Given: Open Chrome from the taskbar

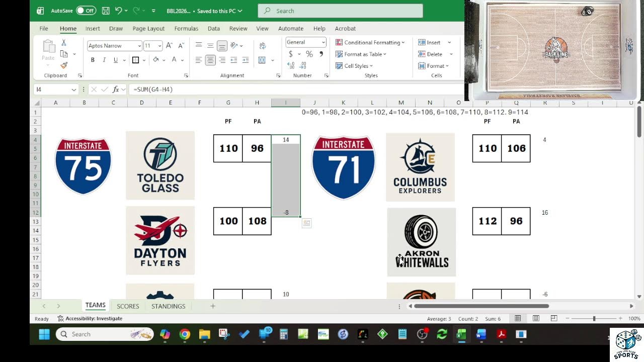Looking at the screenshot, I should click(x=185, y=334).
